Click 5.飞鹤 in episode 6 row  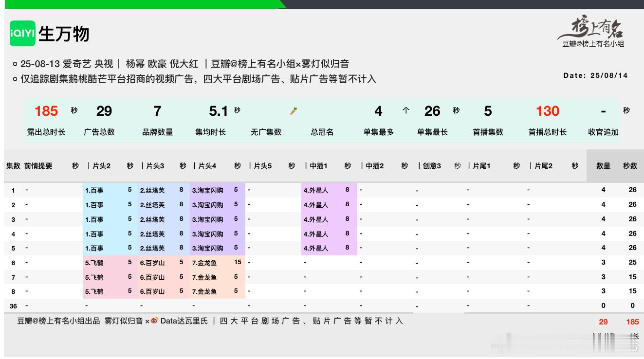tap(94, 263)
